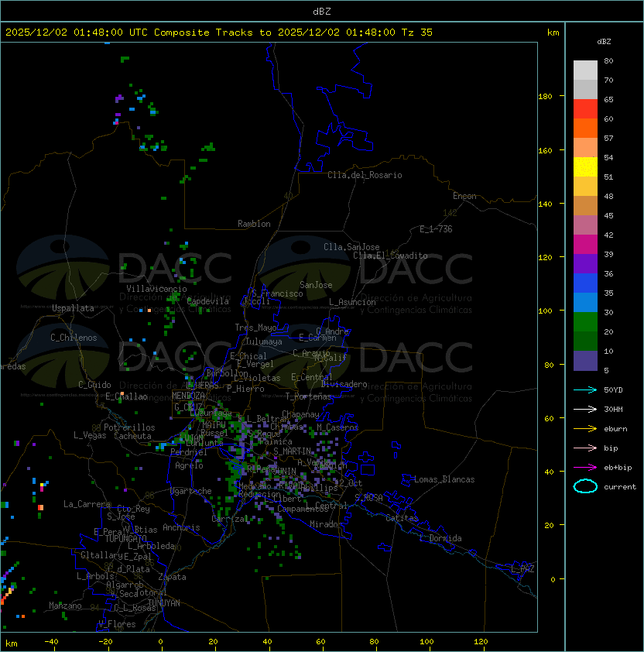
Task: Click the 'L_Dormida' map label
Action: point(440,538)
